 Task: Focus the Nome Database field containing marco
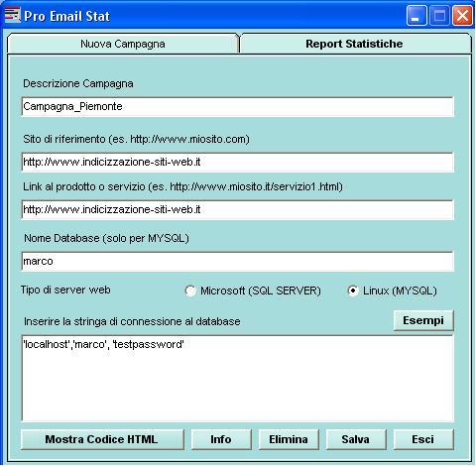[x=238, y=261]
